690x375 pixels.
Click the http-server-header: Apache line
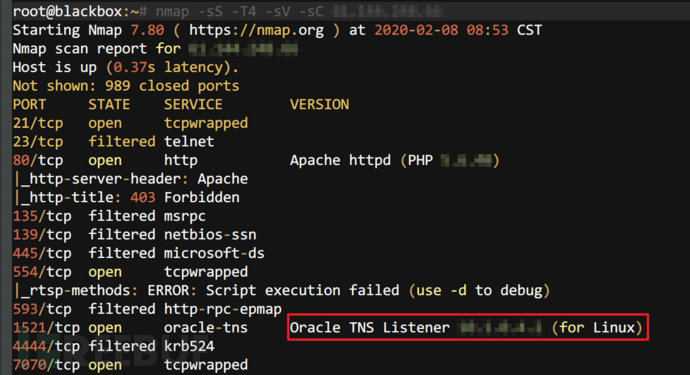(x=132, y=179)
